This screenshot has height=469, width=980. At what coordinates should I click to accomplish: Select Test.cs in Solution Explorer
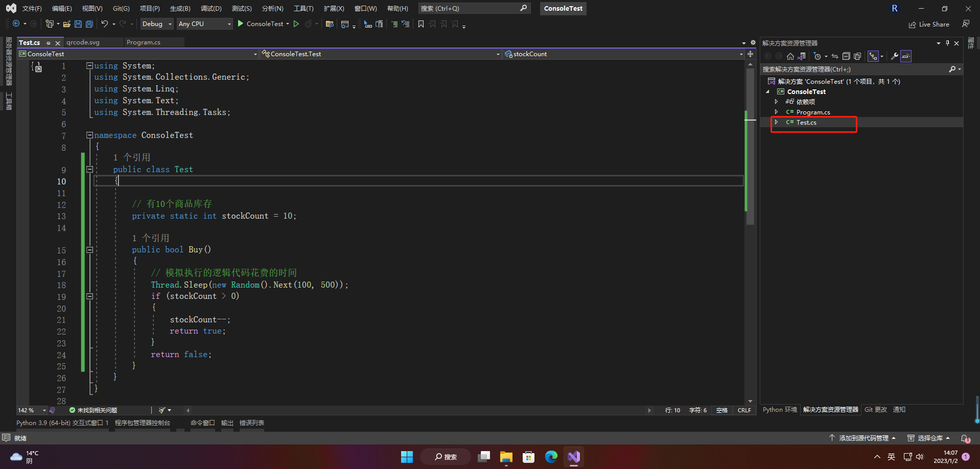click(806, 123)
